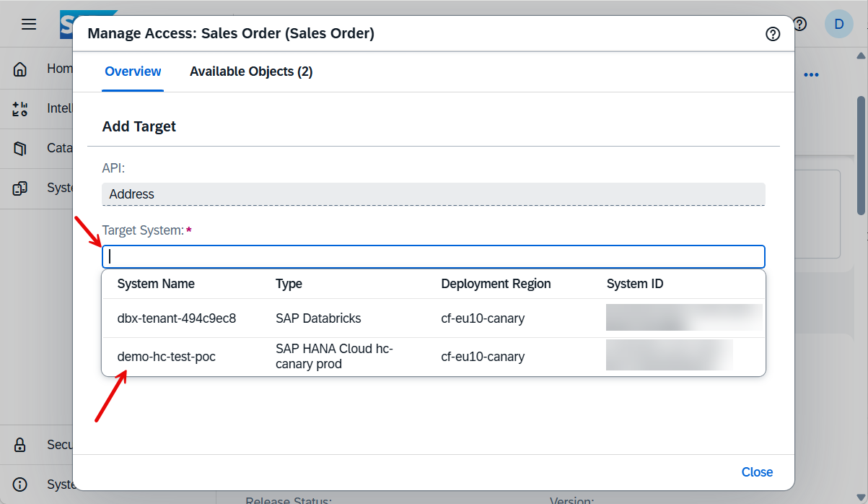
Task: Click blurred System ID of demo-hc-test-poc row
Action: 670,355
